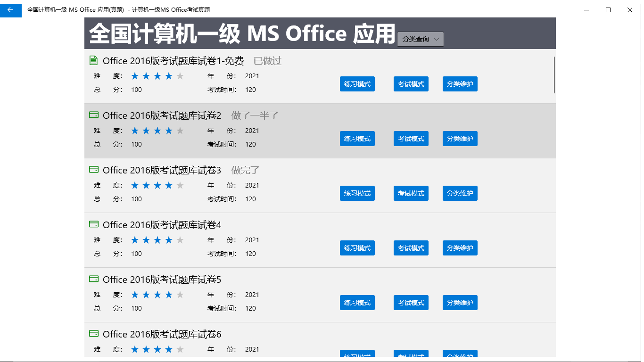Click the total score 100 of 试卷3
Screen dimensions: 644x362
pos(137,199)
